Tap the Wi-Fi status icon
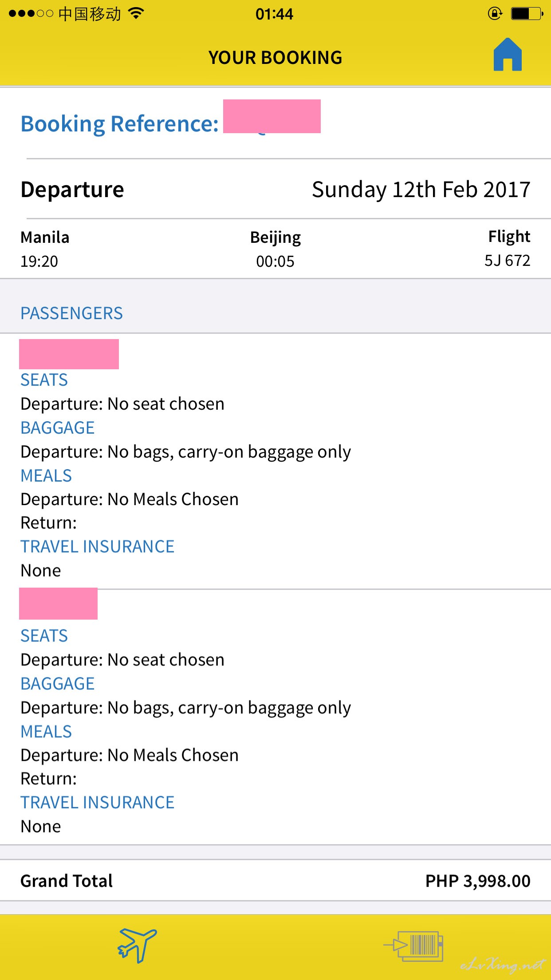 136,14
